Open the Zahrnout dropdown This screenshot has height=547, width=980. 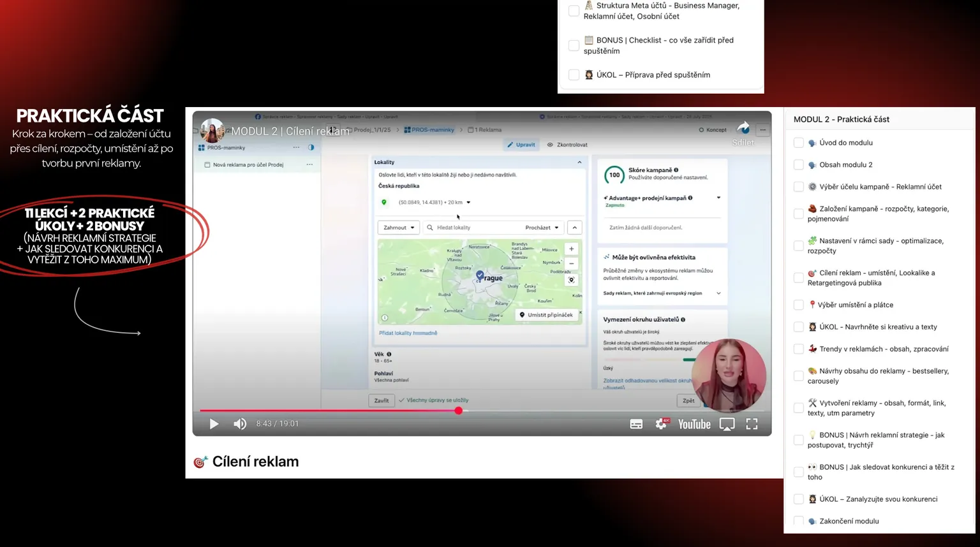399,228
